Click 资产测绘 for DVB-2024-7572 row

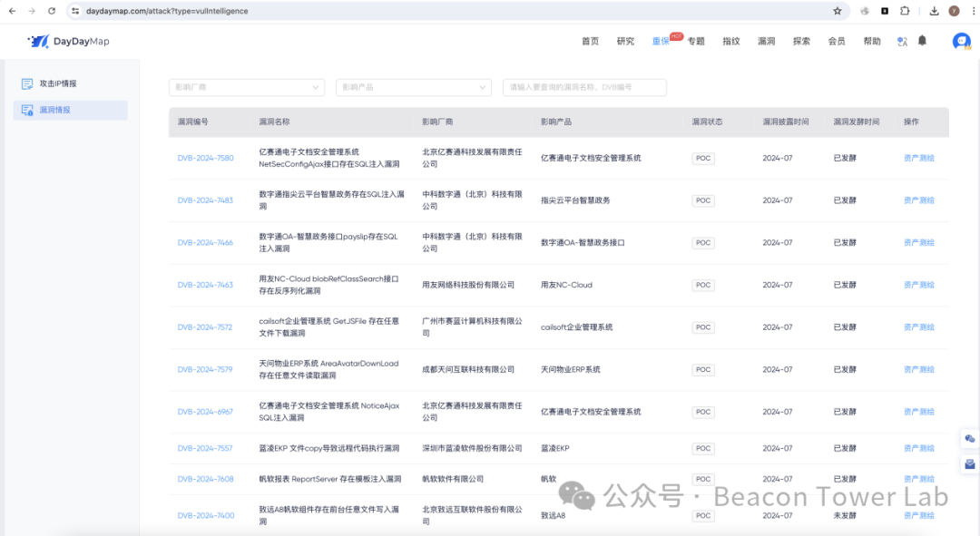(x=918, y=327)
